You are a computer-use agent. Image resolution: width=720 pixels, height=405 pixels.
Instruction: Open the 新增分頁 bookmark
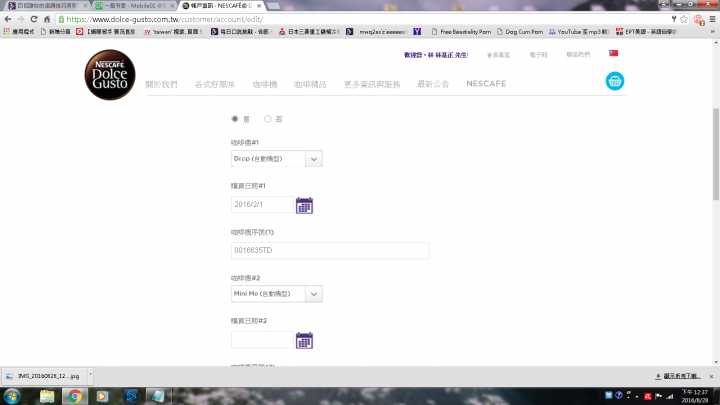tap(56, 32)
